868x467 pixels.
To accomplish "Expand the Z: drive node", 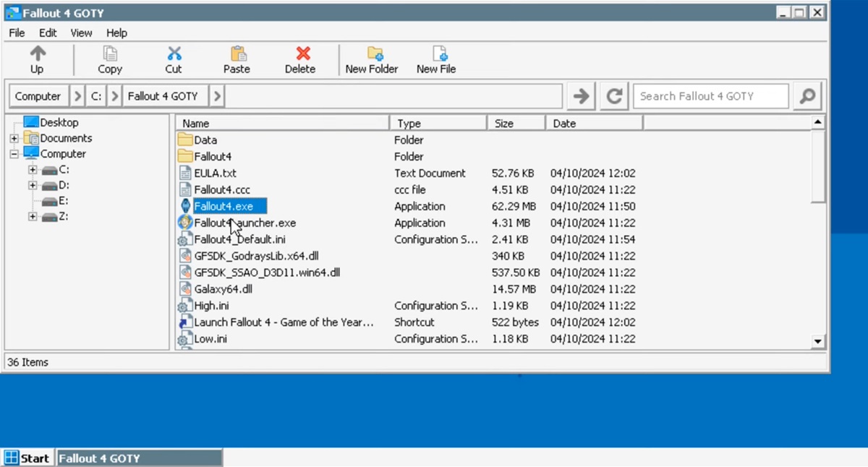I will [x=33, y=216].
